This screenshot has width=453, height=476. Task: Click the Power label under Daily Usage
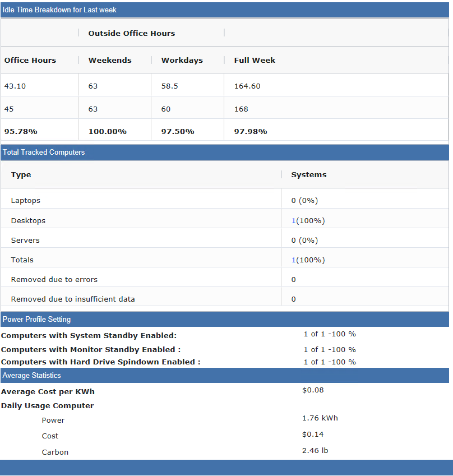coord(53,420)
